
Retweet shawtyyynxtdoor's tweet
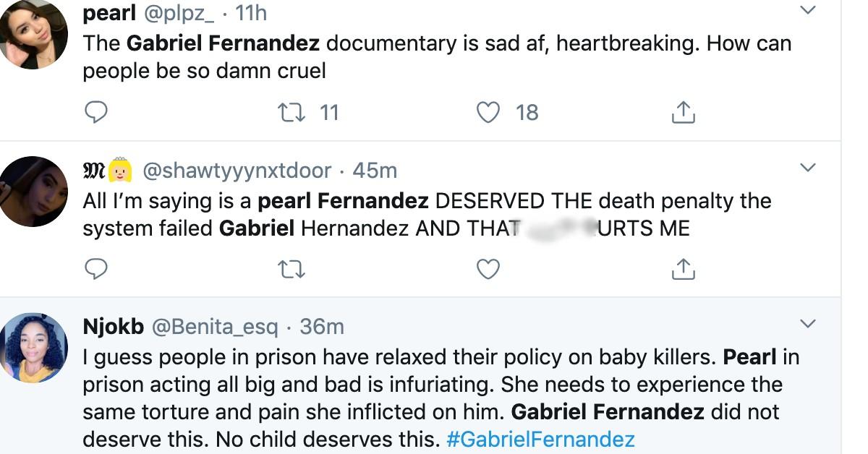click(x=292, y=270)
